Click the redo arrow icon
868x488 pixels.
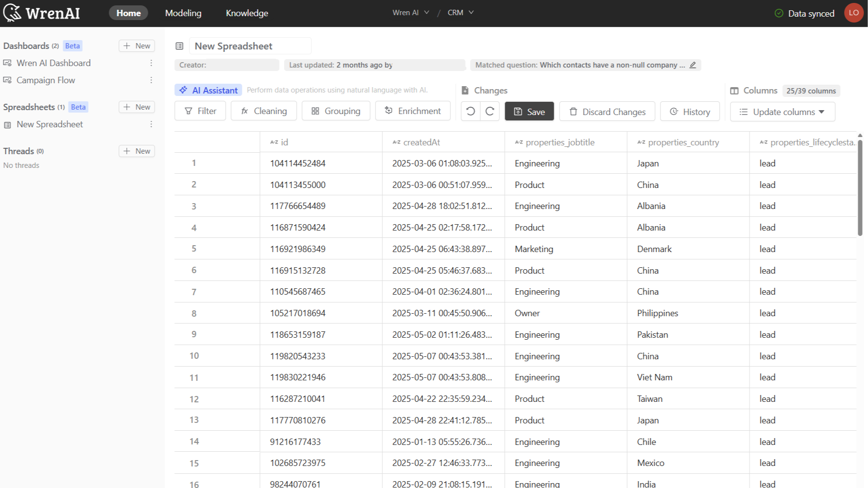(490, 112)
